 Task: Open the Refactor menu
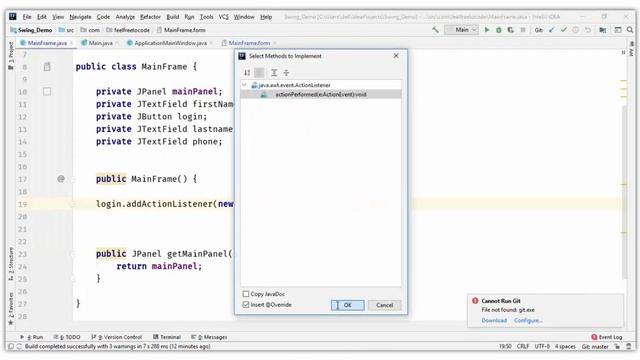tap(150, 17)
